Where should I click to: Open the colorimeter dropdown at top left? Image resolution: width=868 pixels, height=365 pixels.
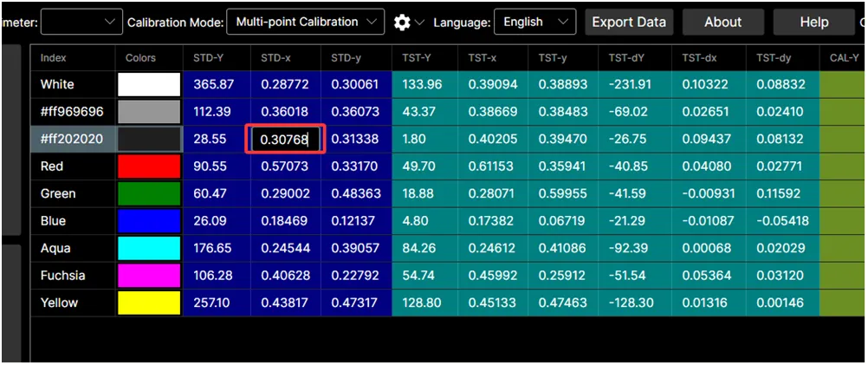click(x=81, y=22)
